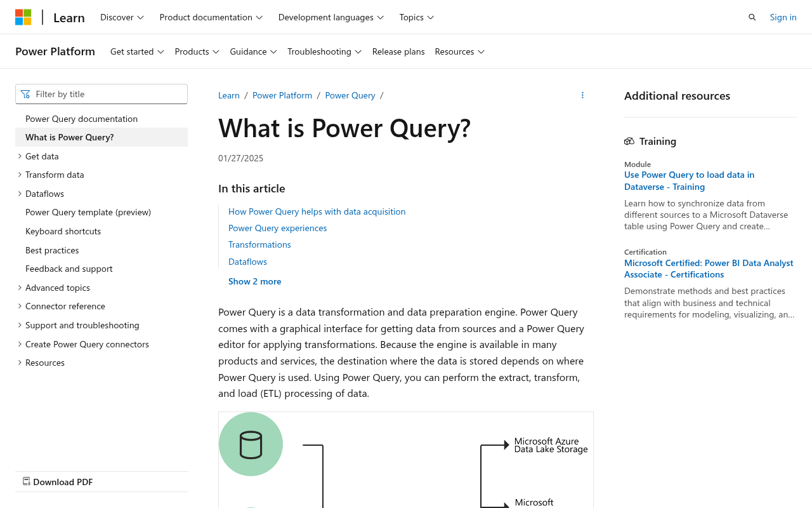The width and height of the screenshot is (812, 508).
Task: Click the Filter by title input field
Action: tap(108, 93)
